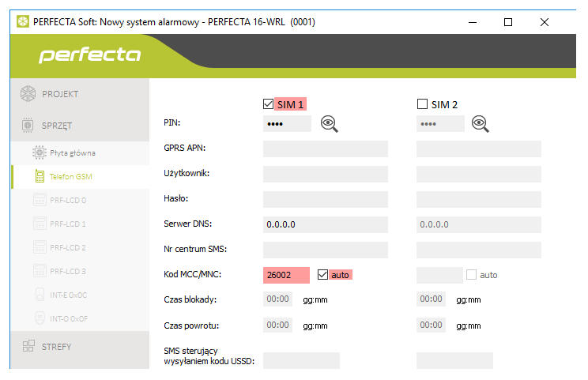This screenshot has height=380, width=588.
Task: Click the SIM 2 USSD SMS control field
Action: [454, 360]
